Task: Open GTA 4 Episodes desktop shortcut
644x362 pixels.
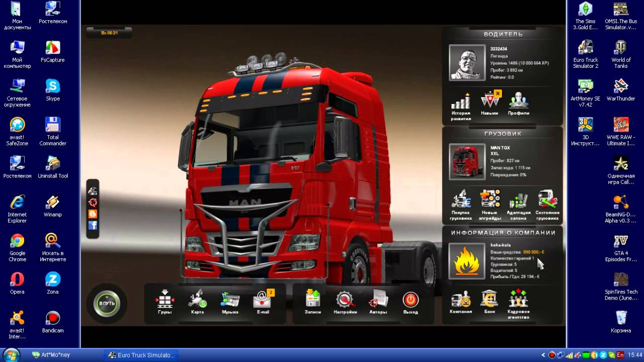Action: [x=621, y=248]
